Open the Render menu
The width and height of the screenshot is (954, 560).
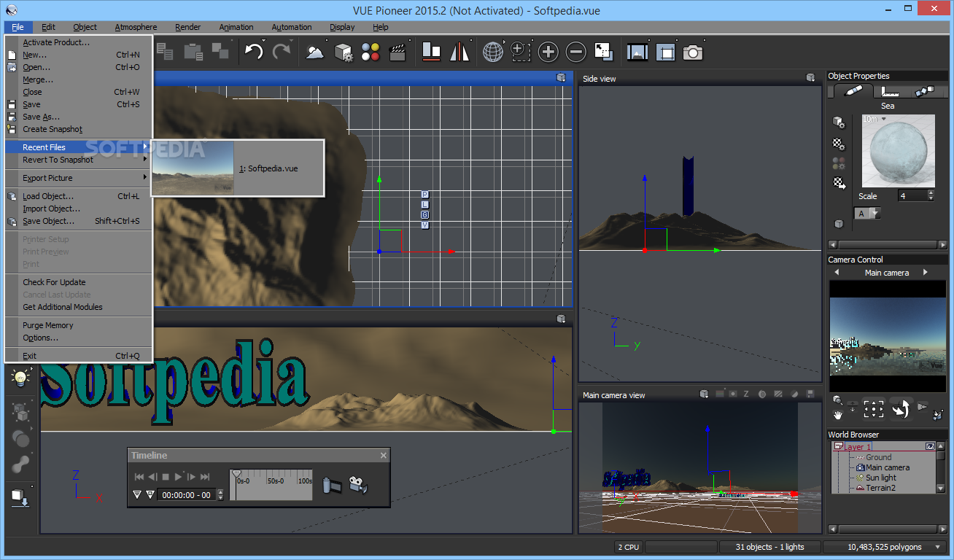[x=187, y=27]
